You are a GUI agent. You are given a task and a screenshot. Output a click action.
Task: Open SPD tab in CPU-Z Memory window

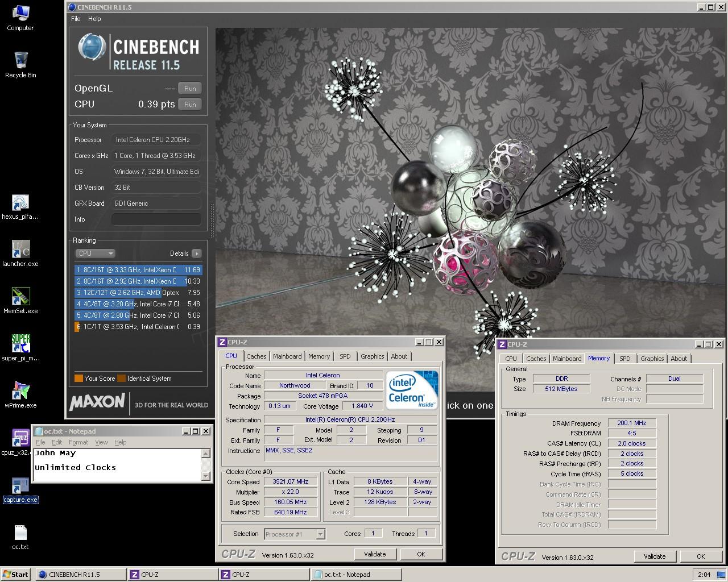[625, 359]
